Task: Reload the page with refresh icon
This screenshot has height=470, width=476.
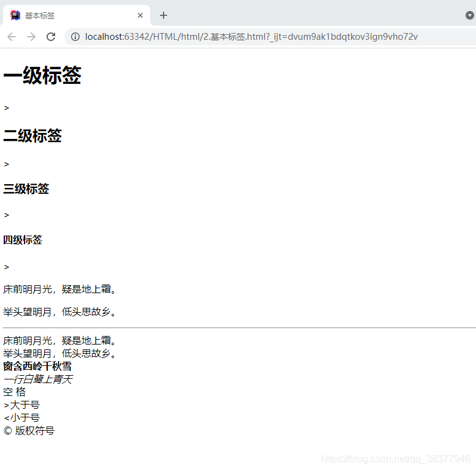Action: pyautogui.click(x=51, y=37)
